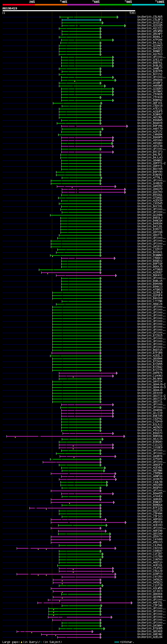Open hit UniRef100_Q4PB74

click(x=150, y=373)
